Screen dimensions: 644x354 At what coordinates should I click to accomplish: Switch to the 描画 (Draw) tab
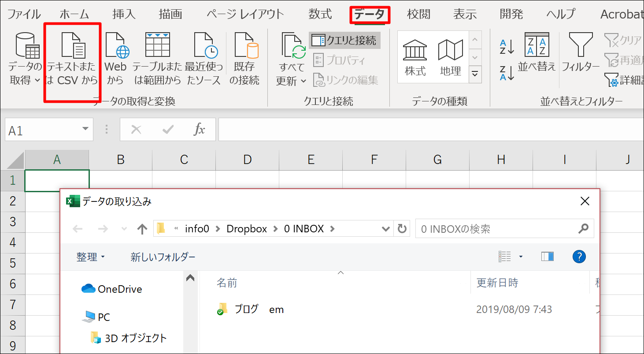[x=170, y=14]
